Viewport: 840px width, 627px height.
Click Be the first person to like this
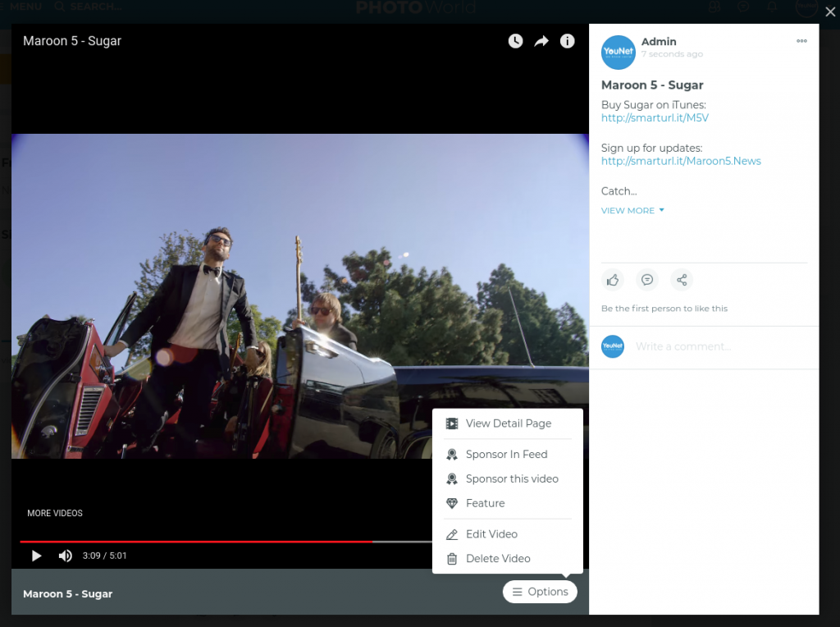click(664, 308)
